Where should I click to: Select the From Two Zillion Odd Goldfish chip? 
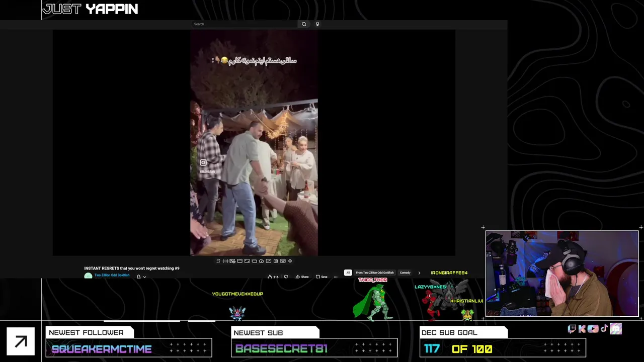point(375,273)
